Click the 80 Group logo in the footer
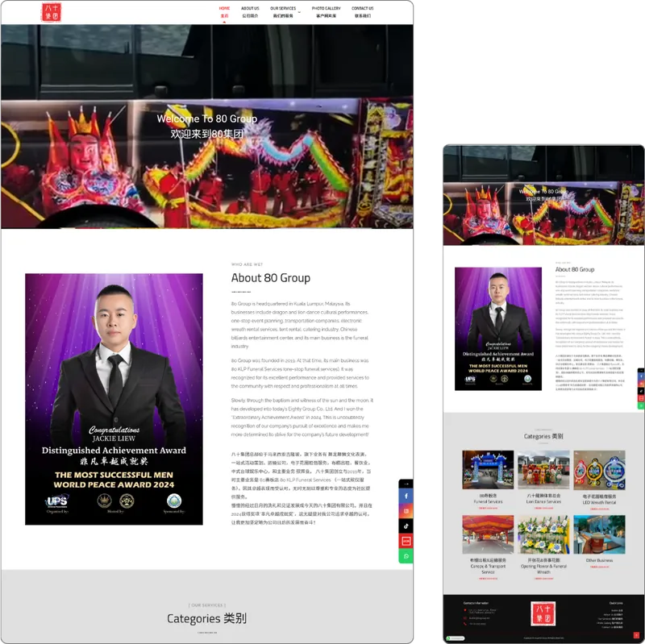Viewport: 645px width, 644px height. tap(543, 613)
